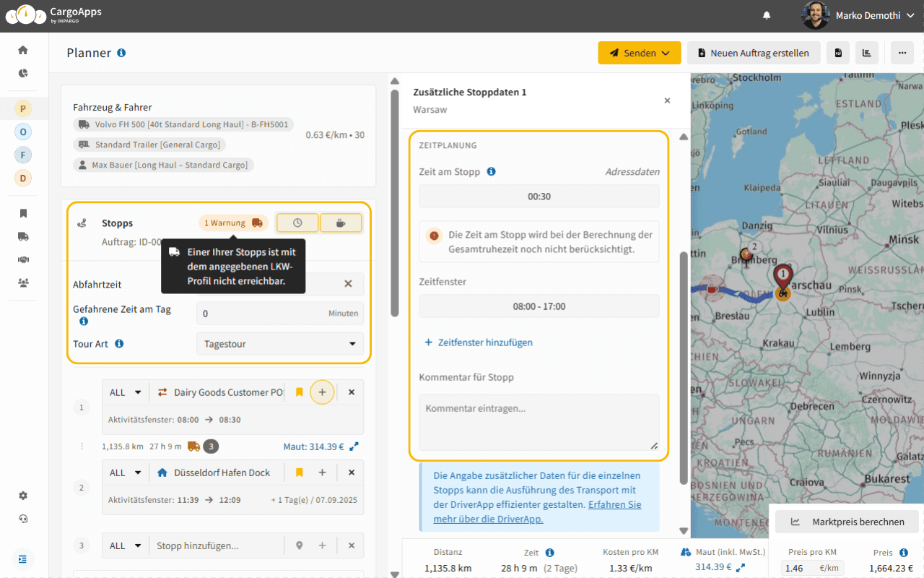Switch to the Adressdaten tab
This screenshot has height=578, width=924.
(x=632, y=172)
